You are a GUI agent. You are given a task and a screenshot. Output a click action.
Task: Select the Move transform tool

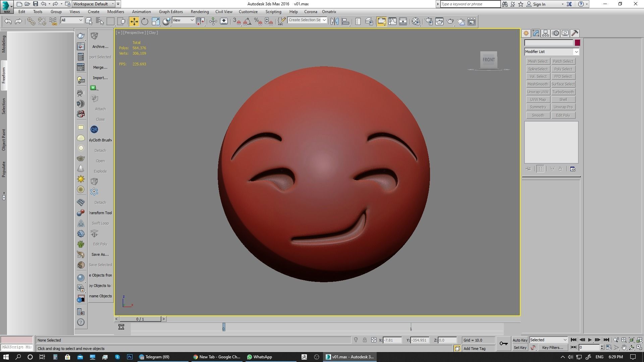pyautogui.click(x=134, y=21)
